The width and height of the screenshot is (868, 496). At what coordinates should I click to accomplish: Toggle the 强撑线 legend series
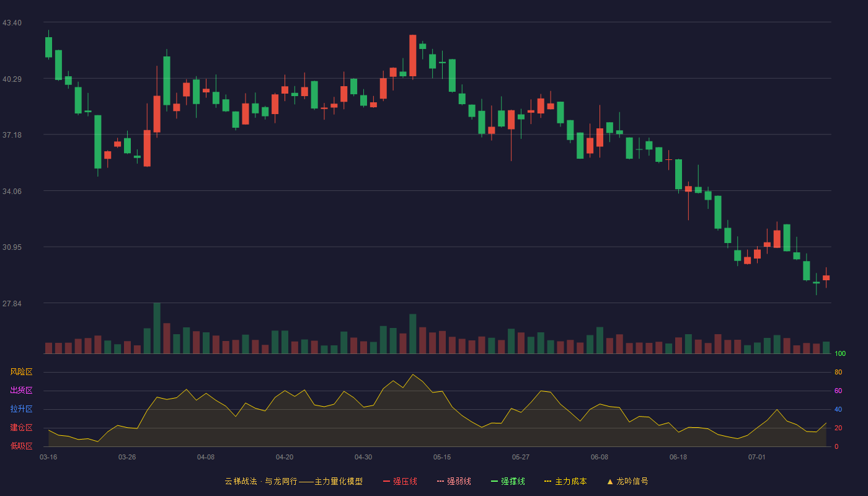pyautogui.click(x=508, y=481)
